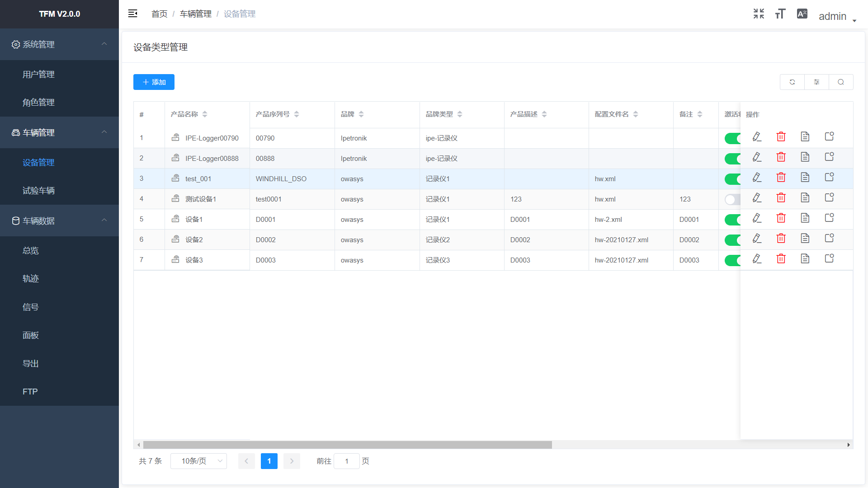Open the 信号 menu item
Image resolution: width=868 pixels, height=488 pixels.
pyautogui.click(x=59, y=307)
